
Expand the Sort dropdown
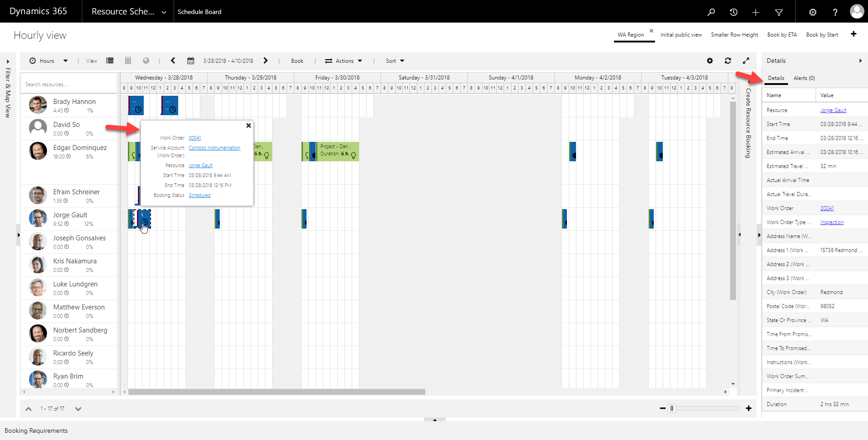click(x=395, y=61)
